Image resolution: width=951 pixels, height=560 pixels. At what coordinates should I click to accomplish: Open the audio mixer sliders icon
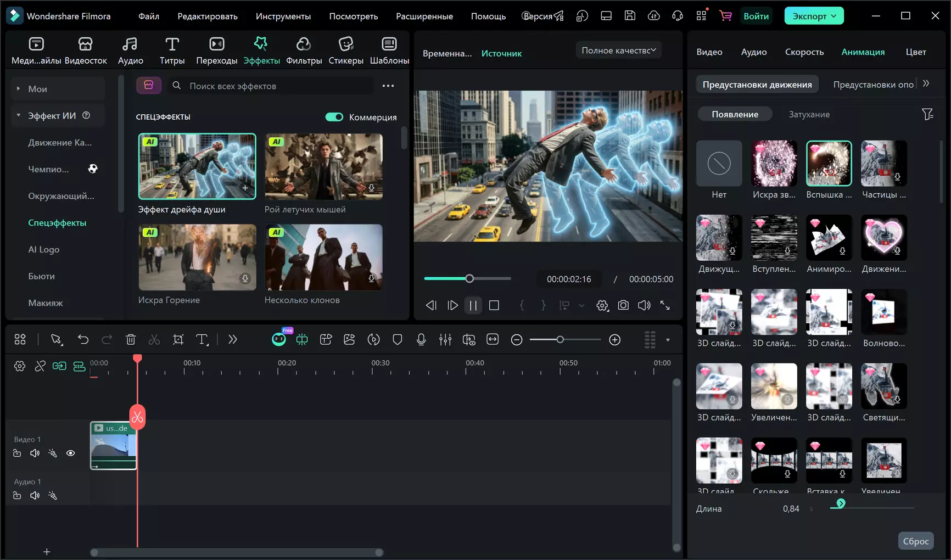445,340
